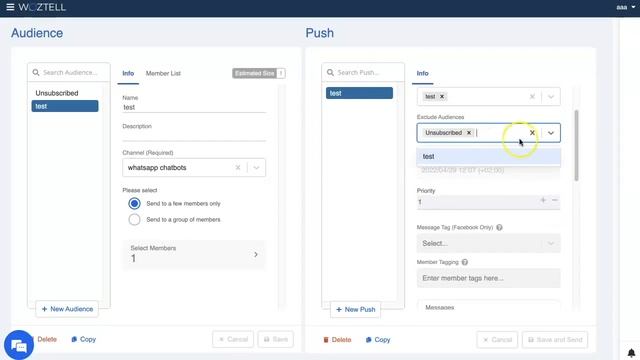Click Save and Send button
This screenshot has height=360, width=640.
[555, 340]
